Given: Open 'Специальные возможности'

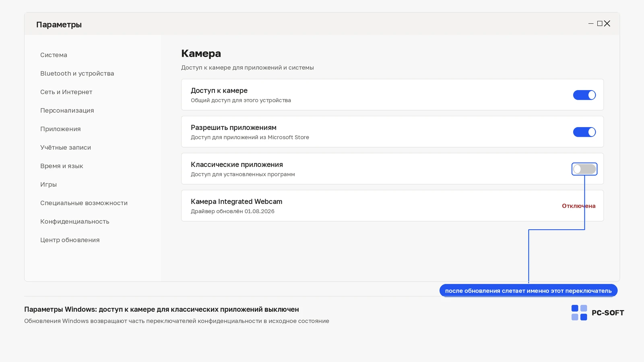Looking at the screenshot, I should point(84,203).
